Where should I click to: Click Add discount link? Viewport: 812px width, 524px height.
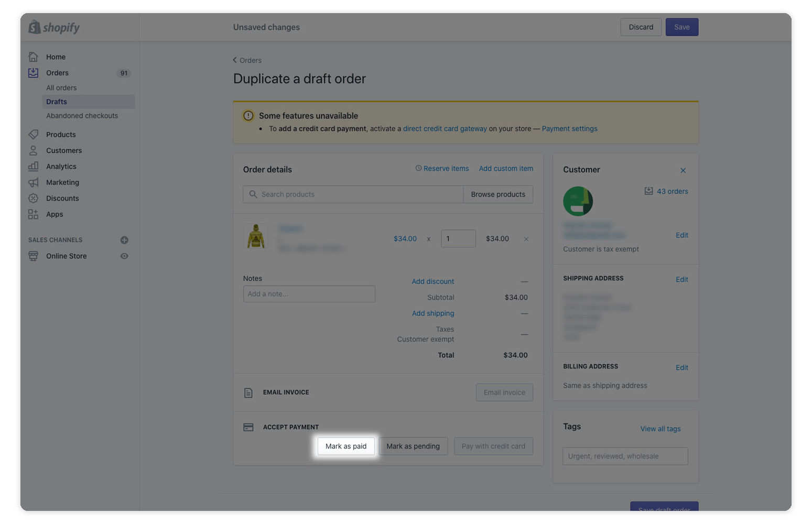(432, 281)
